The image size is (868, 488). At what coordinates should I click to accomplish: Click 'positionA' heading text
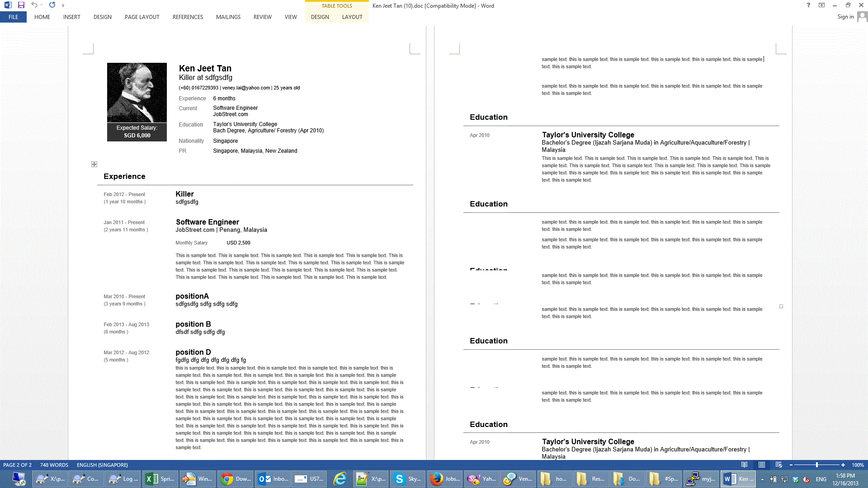click(192, 296)
